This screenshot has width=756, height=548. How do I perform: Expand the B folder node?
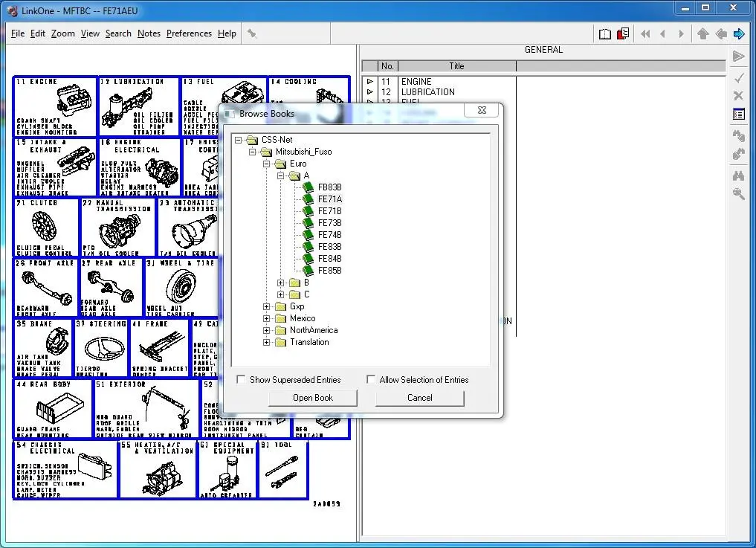pos(280,283)
